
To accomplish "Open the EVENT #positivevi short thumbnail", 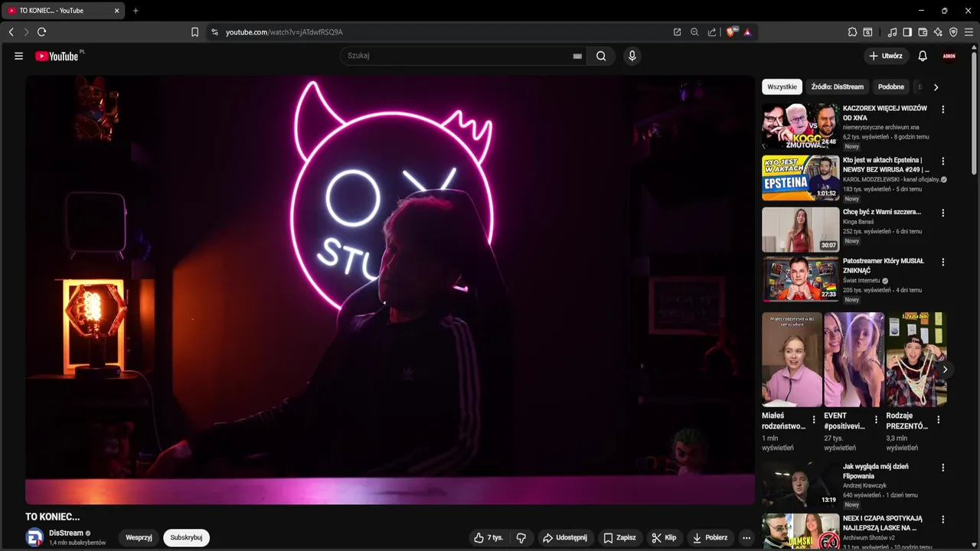I will coord(854,359).
